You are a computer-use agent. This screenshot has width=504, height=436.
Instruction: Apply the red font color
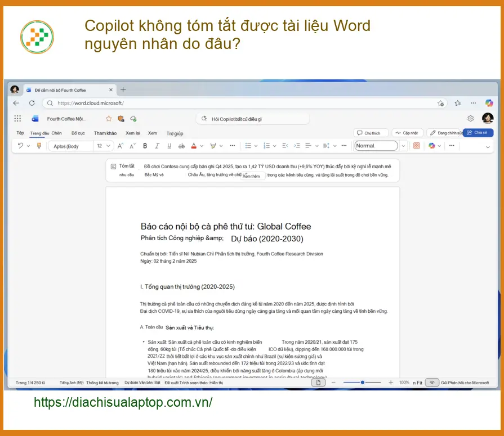[194, 146]
